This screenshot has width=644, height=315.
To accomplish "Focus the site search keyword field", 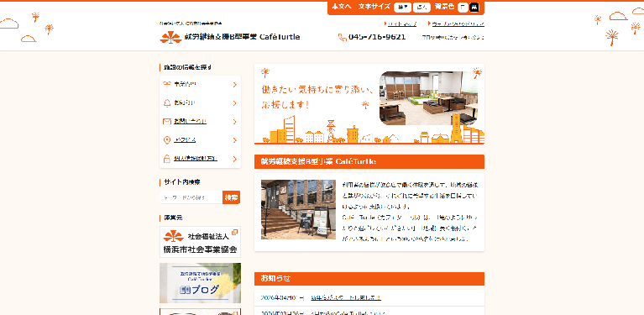I will pos(191,197).
